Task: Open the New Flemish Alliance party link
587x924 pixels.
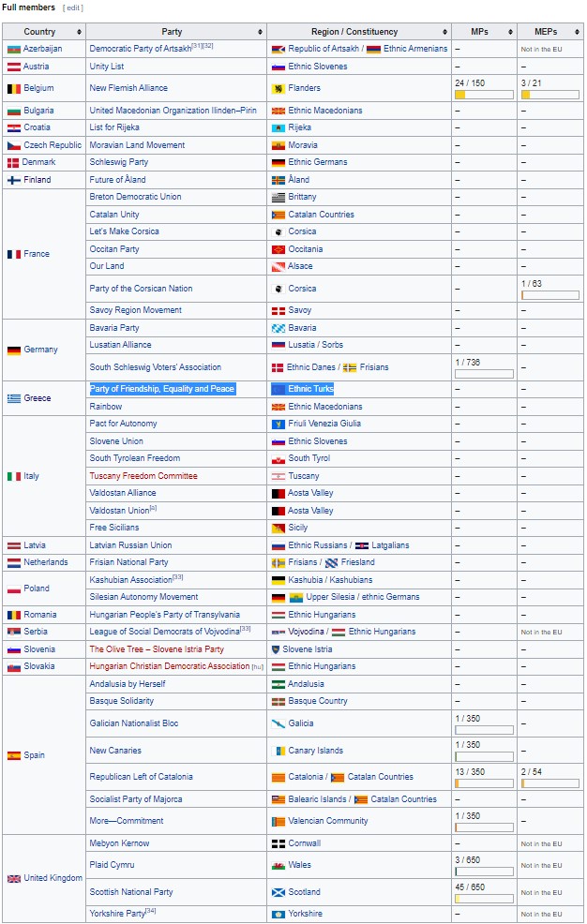Action: point(128,88)
